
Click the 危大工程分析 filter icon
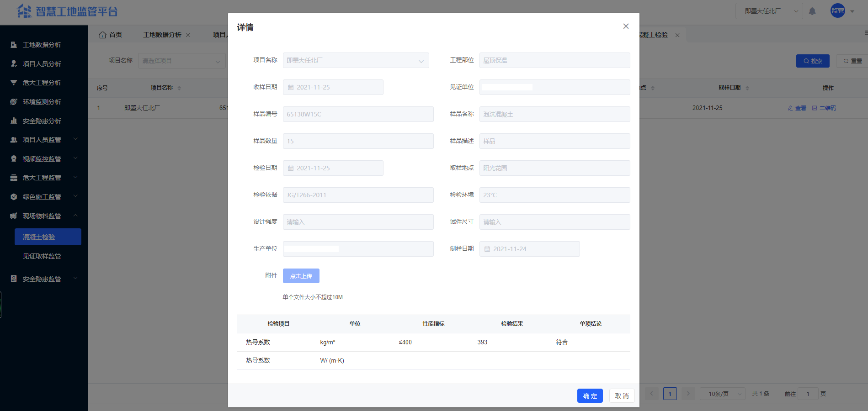pos(14,83)
